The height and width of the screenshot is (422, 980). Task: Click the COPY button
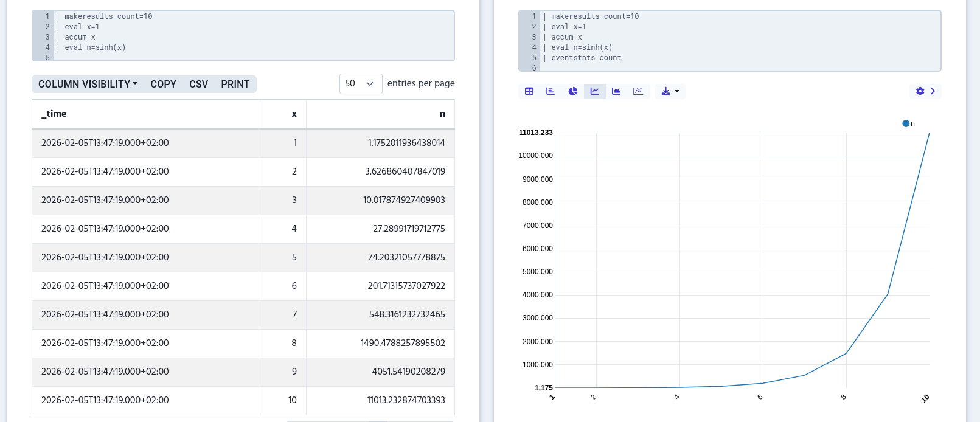pyautogui.click(x=164, y=85)
